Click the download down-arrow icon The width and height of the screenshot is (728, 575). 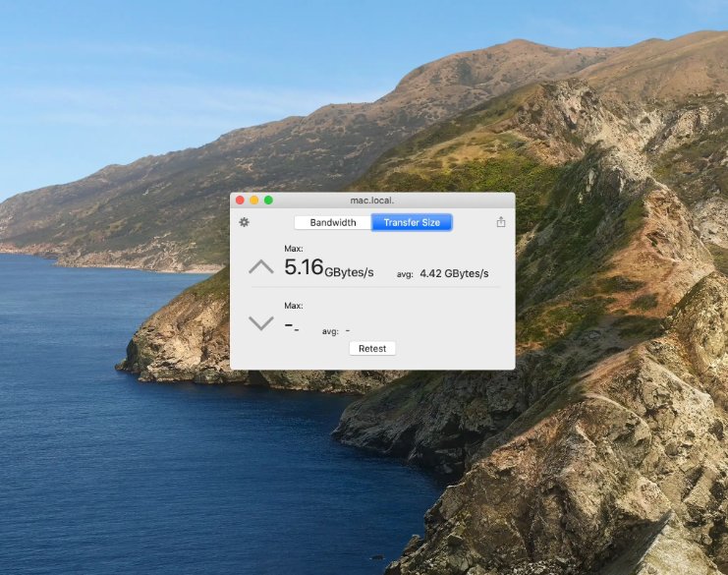tap(261, 323)
